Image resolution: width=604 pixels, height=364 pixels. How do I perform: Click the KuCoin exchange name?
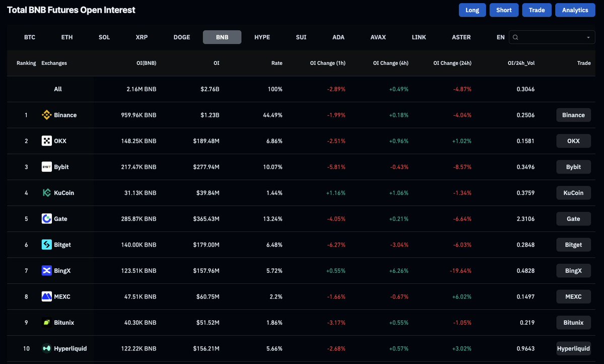[64, 193]
